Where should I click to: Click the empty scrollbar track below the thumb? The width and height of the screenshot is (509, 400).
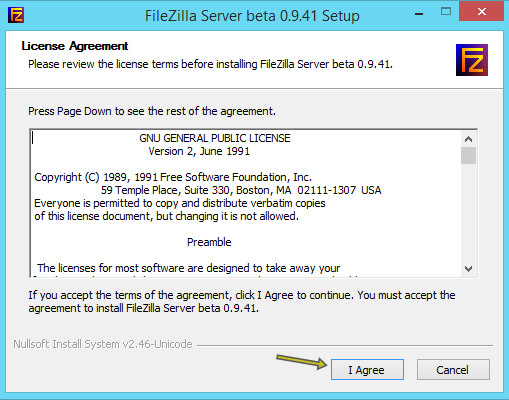pos(468,213)
